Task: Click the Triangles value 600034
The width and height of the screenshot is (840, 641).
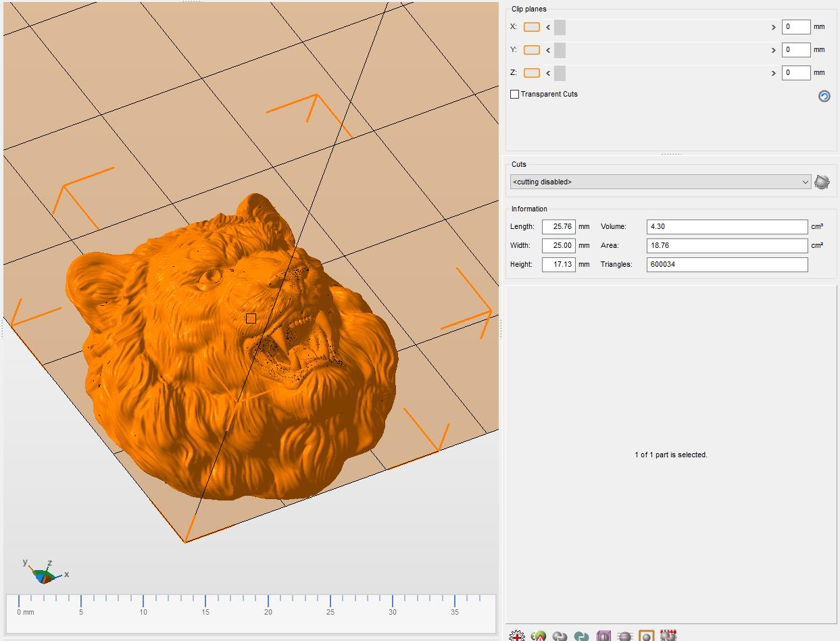Action: tap(727, 265)
